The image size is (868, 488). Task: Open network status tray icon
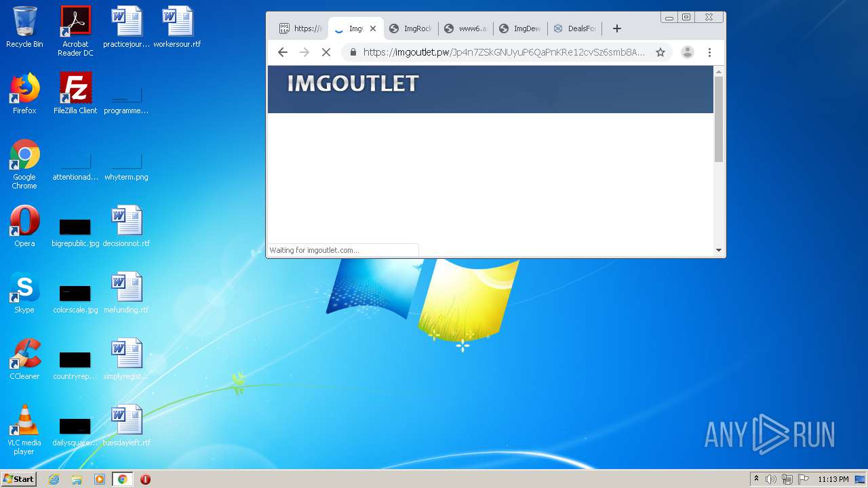pos(787,479)
